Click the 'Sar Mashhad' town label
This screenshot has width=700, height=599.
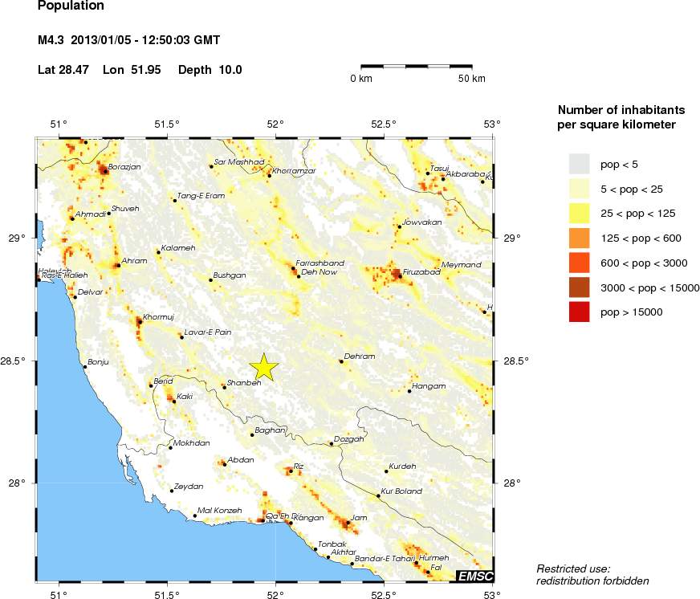coord(239,161)
